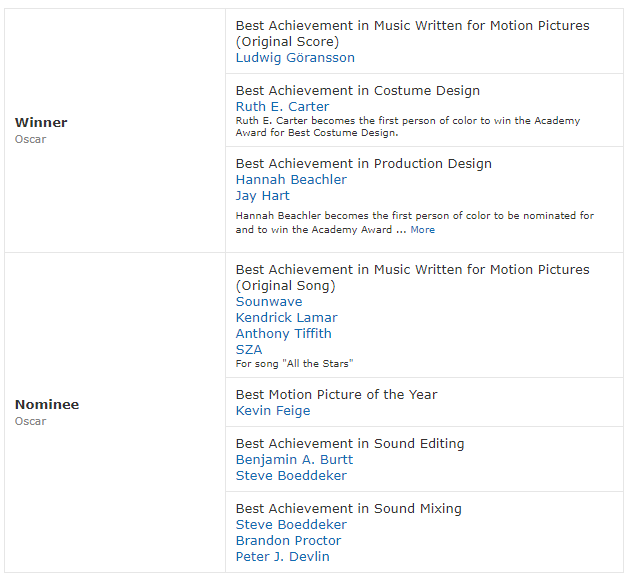Visit Anthony Tiffith's page link
627x581 pixels.
(283, 334)
